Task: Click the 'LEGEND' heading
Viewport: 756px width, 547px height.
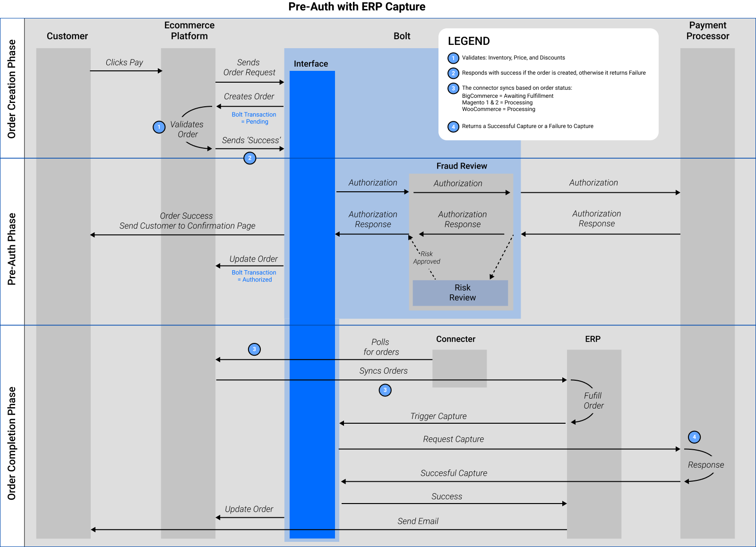Action: (469, 41)
